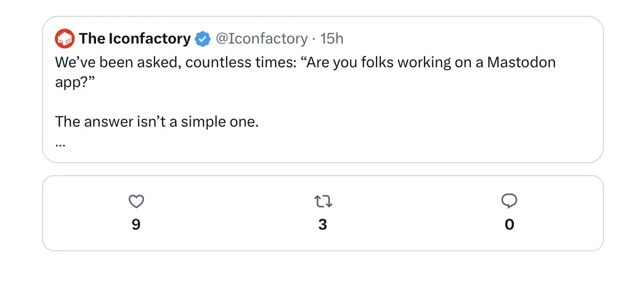This screenshot has width=644, height=283.
Task: Click the word "Mastodon" in the post
Action: click(521, 63)
